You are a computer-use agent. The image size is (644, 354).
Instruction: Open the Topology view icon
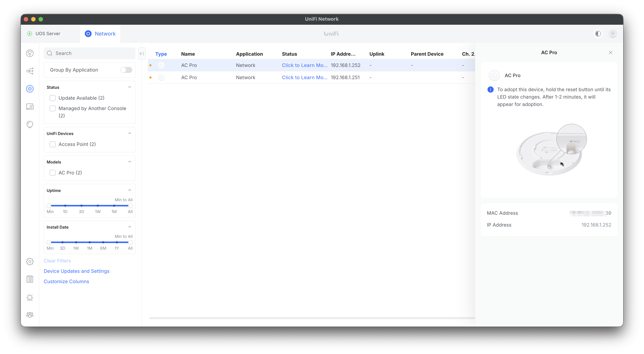(x=30, y=71)
